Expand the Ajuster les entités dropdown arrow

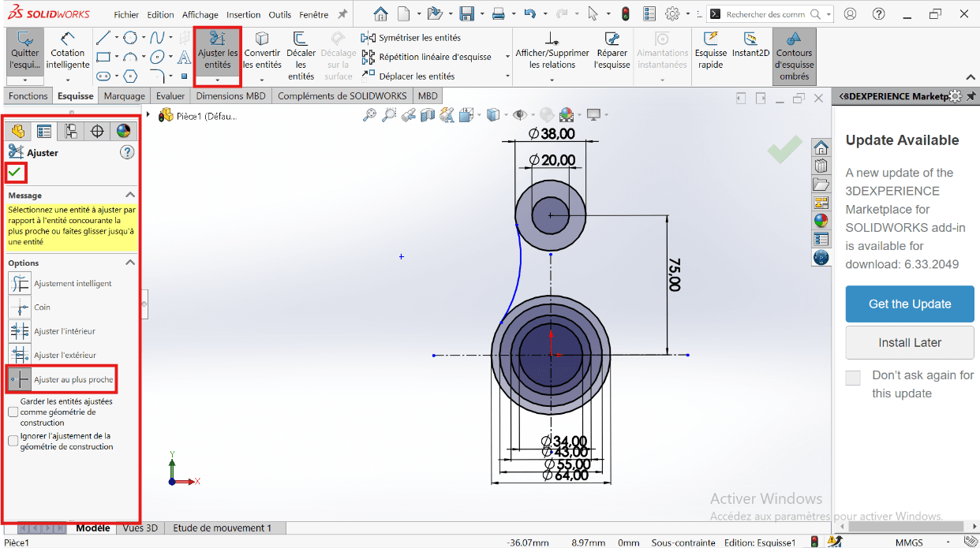(x=217, y=80)
